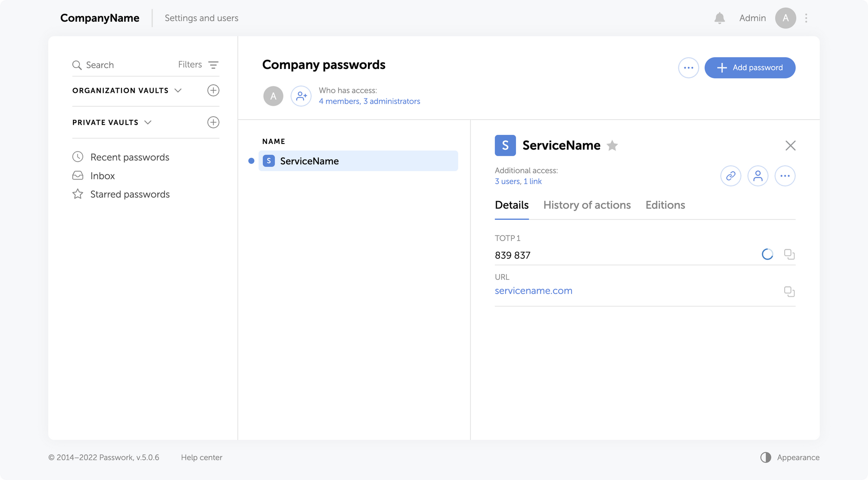The width and height of the screenshot is (868, 480).
Task: Click the notifications bell icon
Action: pyautogui.click(x=719, y=18)
